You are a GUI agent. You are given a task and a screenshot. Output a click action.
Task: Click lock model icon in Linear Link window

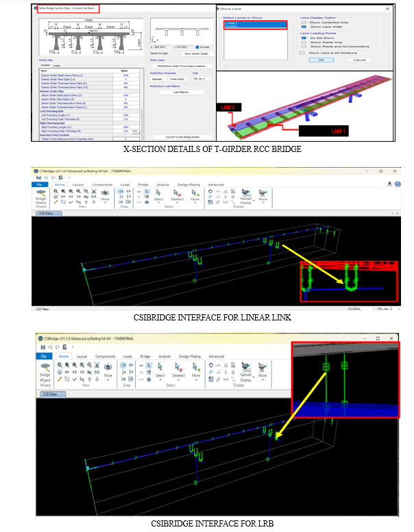[x=60, y=177]
